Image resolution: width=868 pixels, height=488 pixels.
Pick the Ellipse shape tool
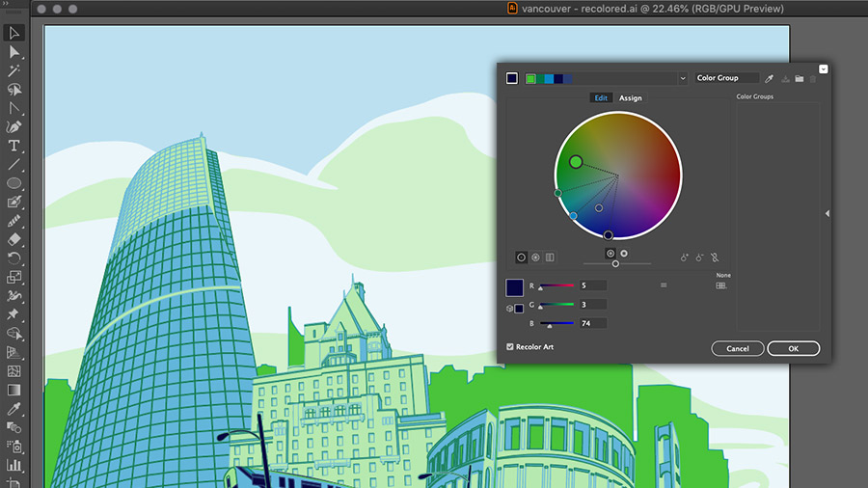click(14, 183)
